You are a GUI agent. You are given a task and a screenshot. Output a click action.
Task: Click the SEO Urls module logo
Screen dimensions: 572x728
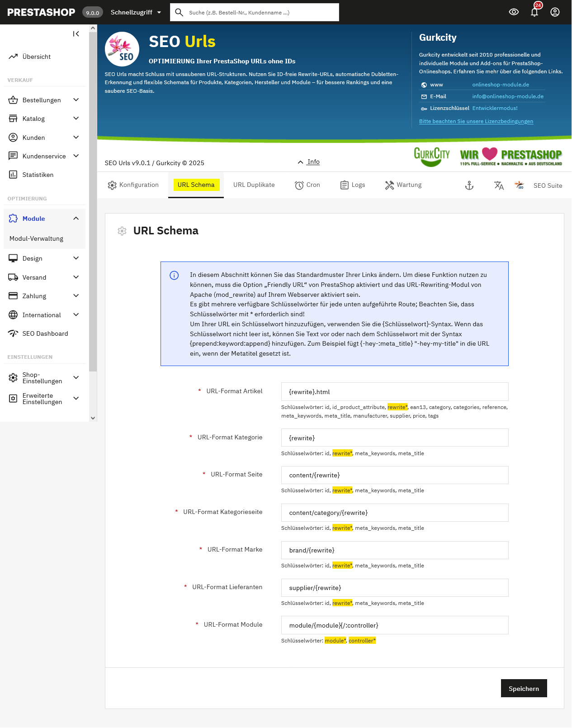pyautogui.click(x=122, y=49)
